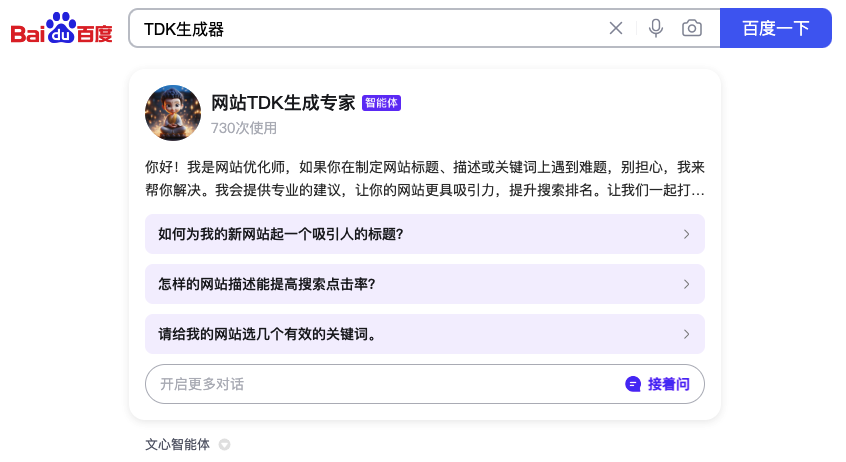
Task: Open the 网站TDK生成专家 avatar image
Action: pyautogui.click(x=173, y=113)
